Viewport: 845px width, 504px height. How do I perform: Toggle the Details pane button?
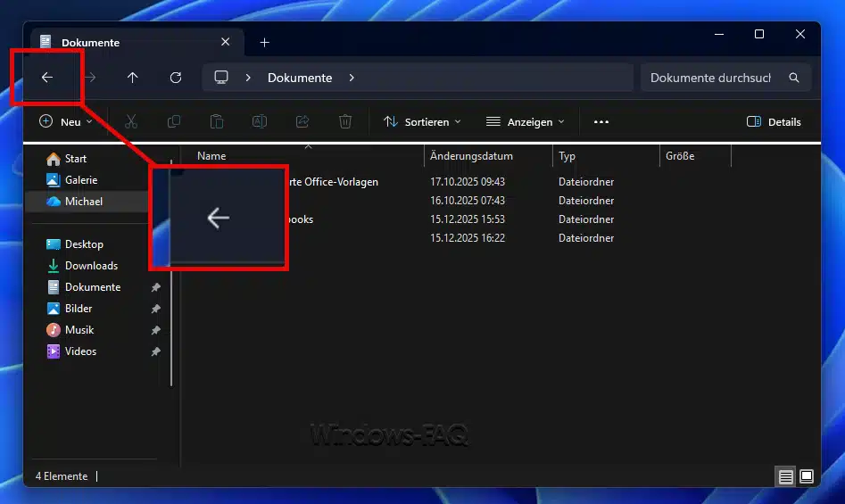(x=774, y=122)
